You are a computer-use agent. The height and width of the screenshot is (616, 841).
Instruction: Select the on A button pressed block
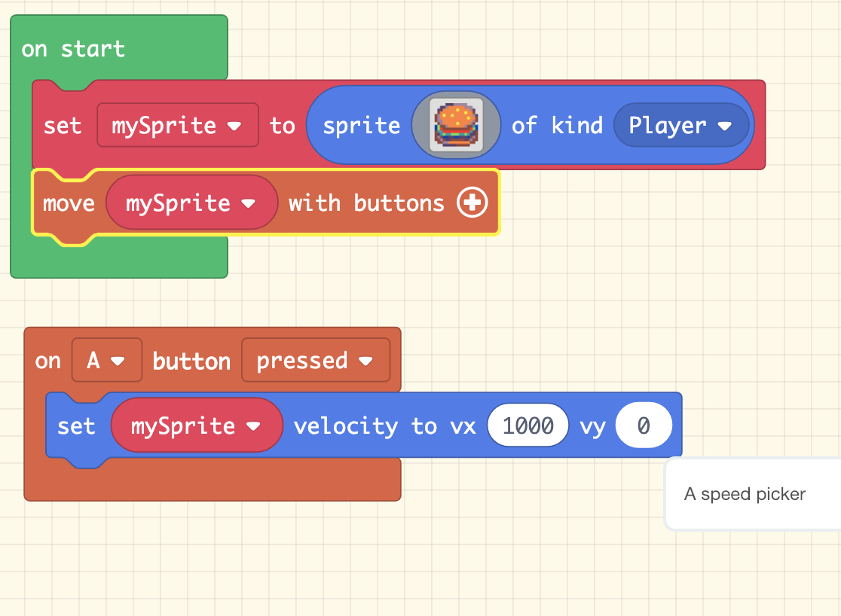click(x=47, y=360)
